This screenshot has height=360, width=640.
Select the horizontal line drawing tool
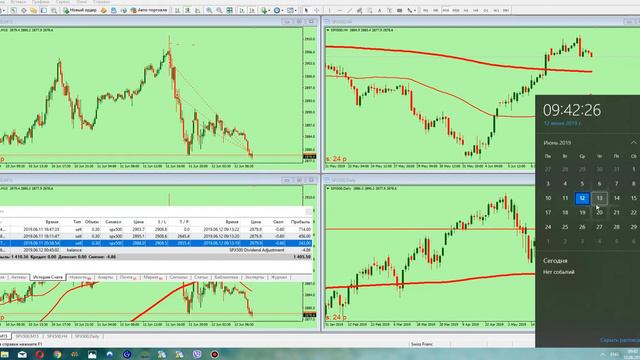tap(340, 10)
